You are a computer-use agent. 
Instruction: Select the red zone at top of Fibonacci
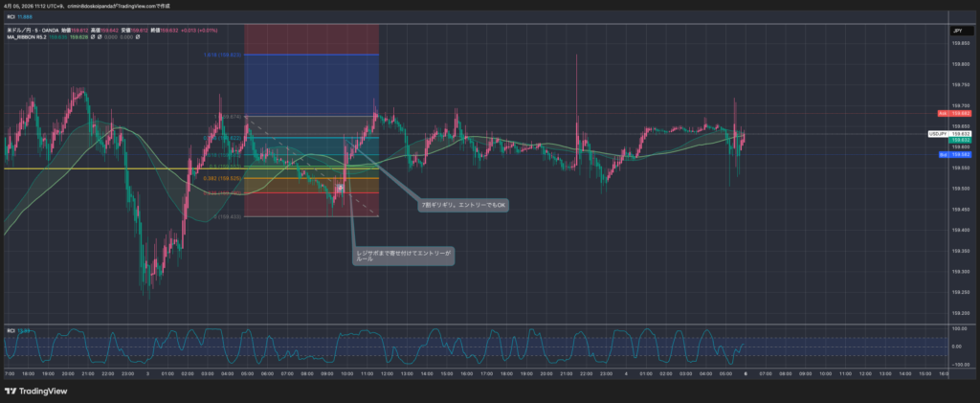[311, 36]
